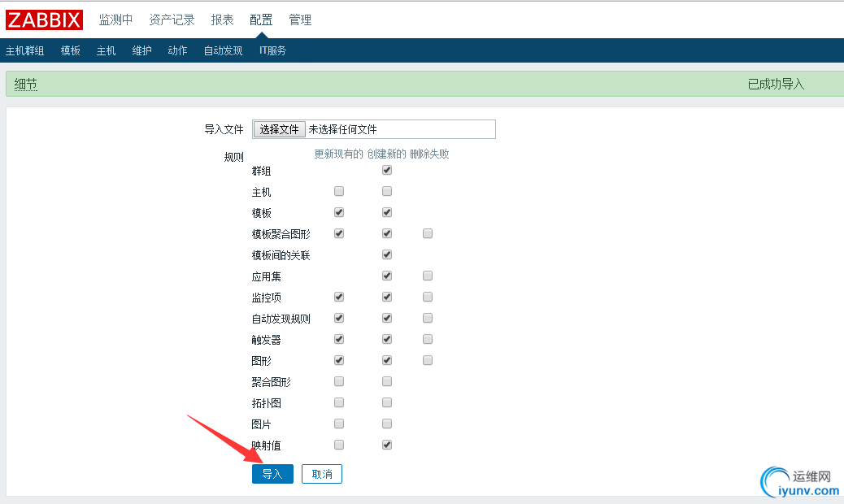Screen dimensions: 844x504
Task: Check 触发器 delete missing checkbox
Action: click(428, 339)
